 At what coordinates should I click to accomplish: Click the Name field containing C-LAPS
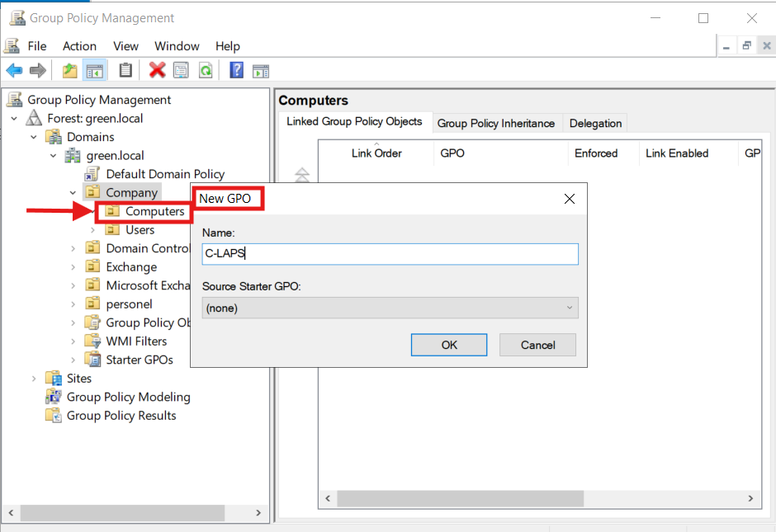coord(390,254)
